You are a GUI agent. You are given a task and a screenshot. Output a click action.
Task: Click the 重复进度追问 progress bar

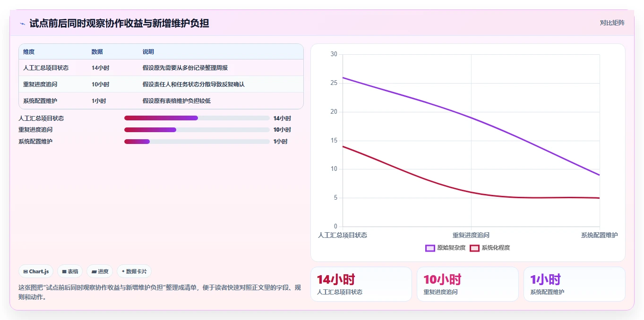(197, 130)
